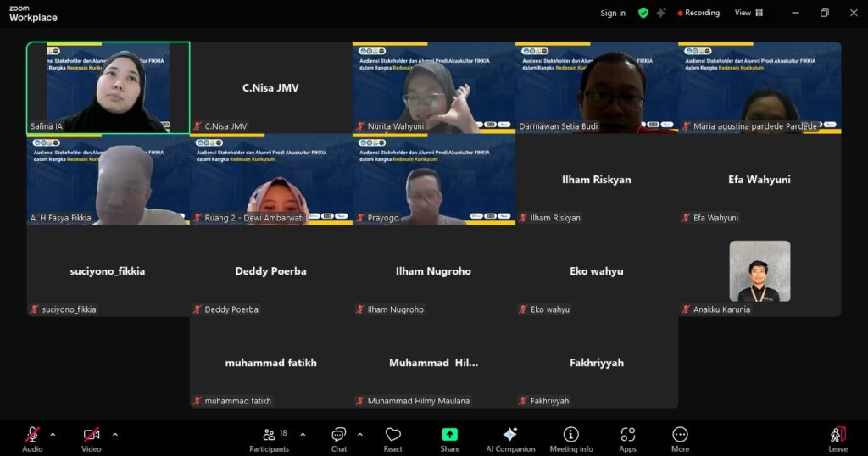868x456 pixels.
Task: Click the green encryption shield icon
Action: pyautogui.click(x=643, y=13)
